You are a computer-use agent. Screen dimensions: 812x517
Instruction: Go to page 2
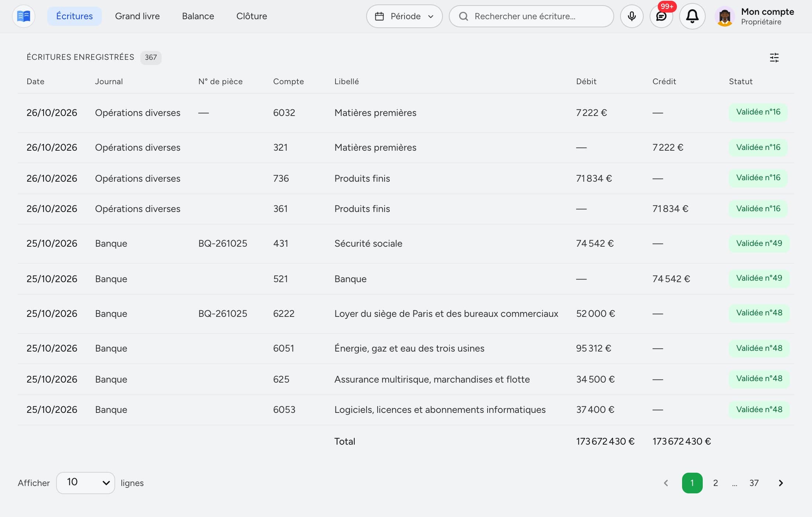pyautogui.click(x=715, y=483)
